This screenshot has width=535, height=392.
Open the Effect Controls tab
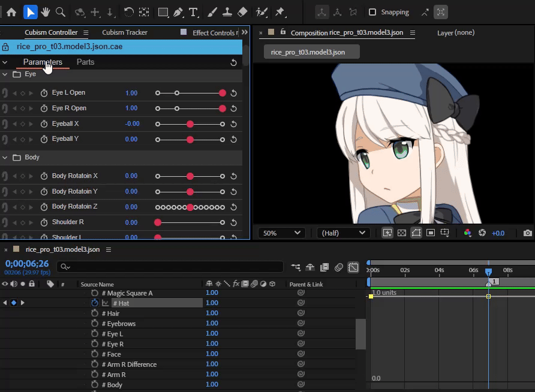pos(215,33)
